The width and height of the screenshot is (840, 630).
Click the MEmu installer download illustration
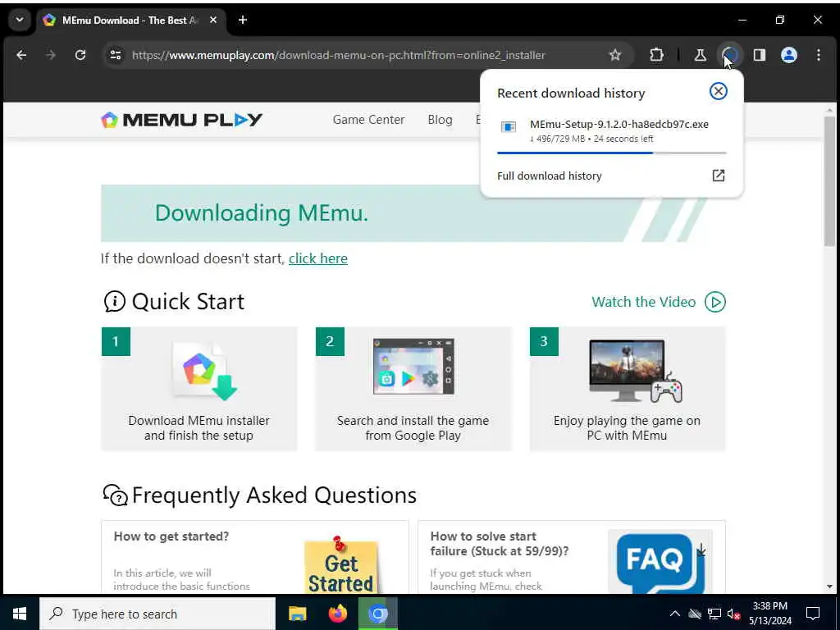tap(204, 371)
